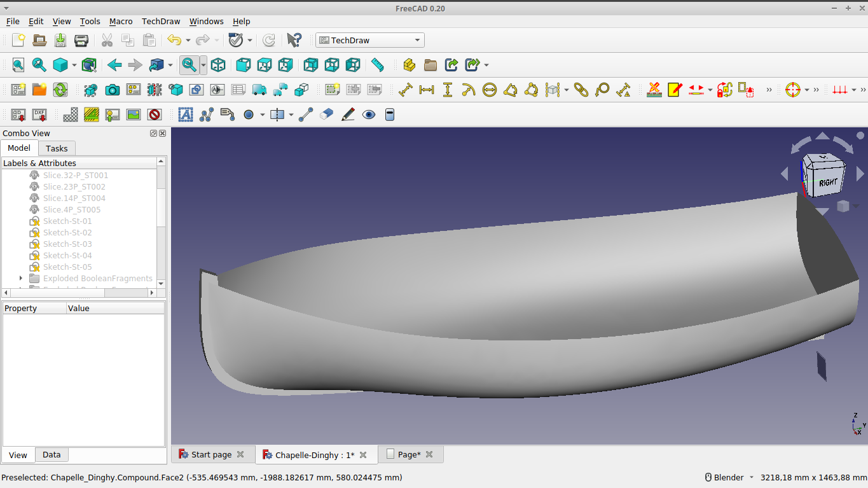This screenshot has height=488, width=868.
Task: Select Slice.23P_ST002 in the tree
Action: pyautogui.click(x=74, y=187)
